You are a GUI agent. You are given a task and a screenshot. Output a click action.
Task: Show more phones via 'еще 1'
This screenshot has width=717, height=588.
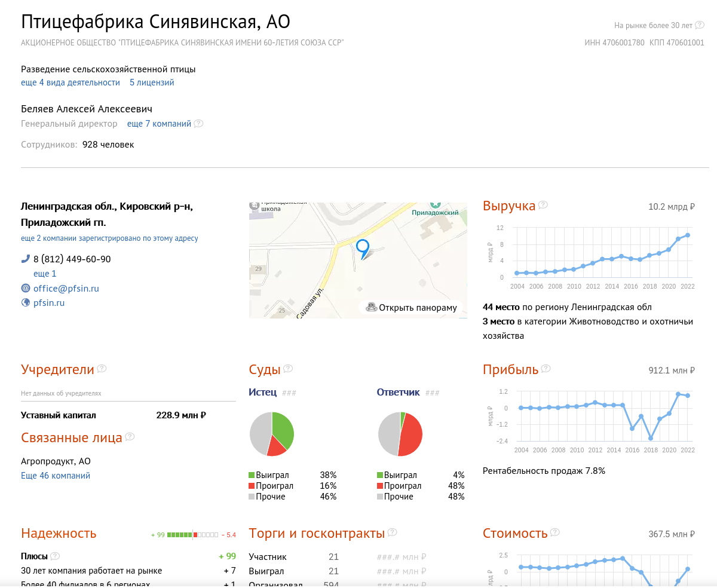tap(45, 274)
